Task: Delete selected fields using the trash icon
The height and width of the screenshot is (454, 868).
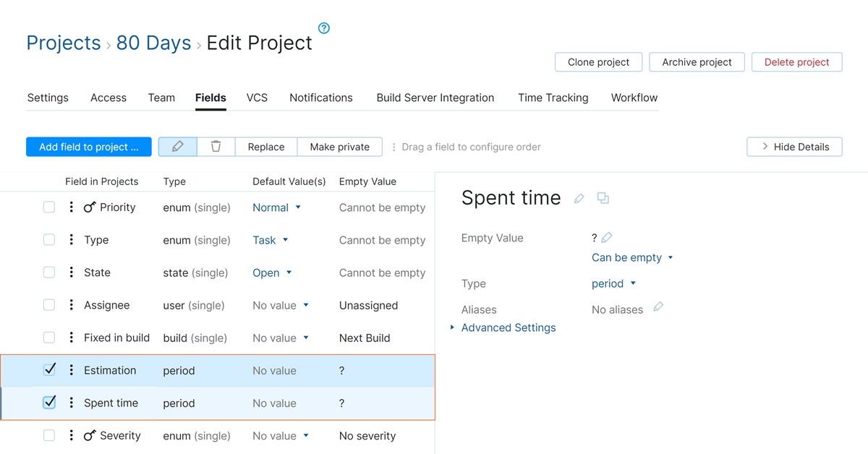Action: 216,146
